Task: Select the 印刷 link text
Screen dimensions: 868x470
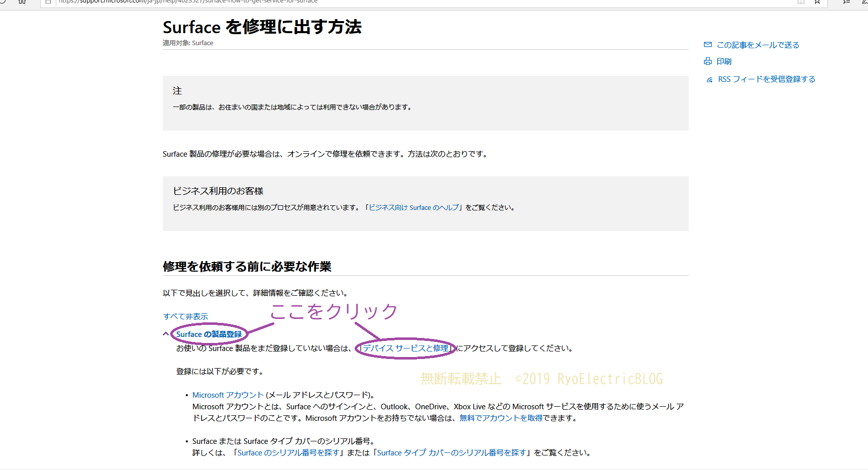Action: pos(724,61)
